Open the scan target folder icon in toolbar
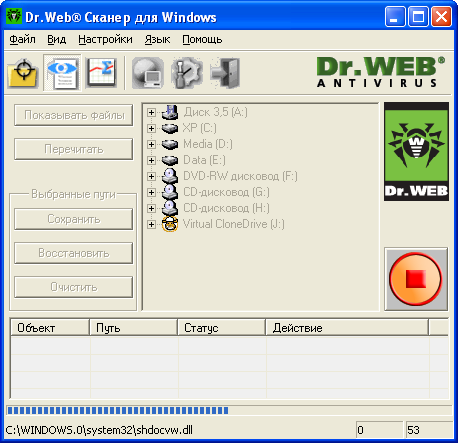 point(23,73)
